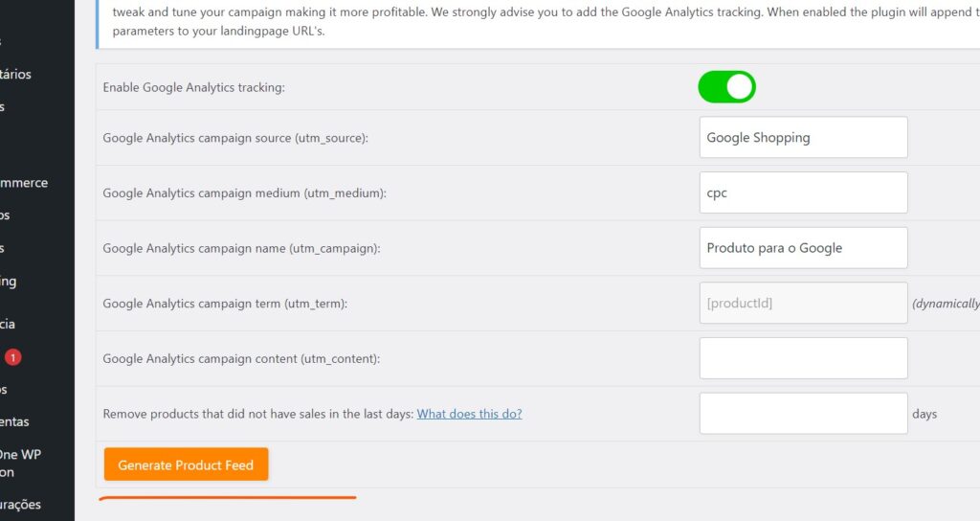Click the empty utm_content input field

(x=803, y=358)
